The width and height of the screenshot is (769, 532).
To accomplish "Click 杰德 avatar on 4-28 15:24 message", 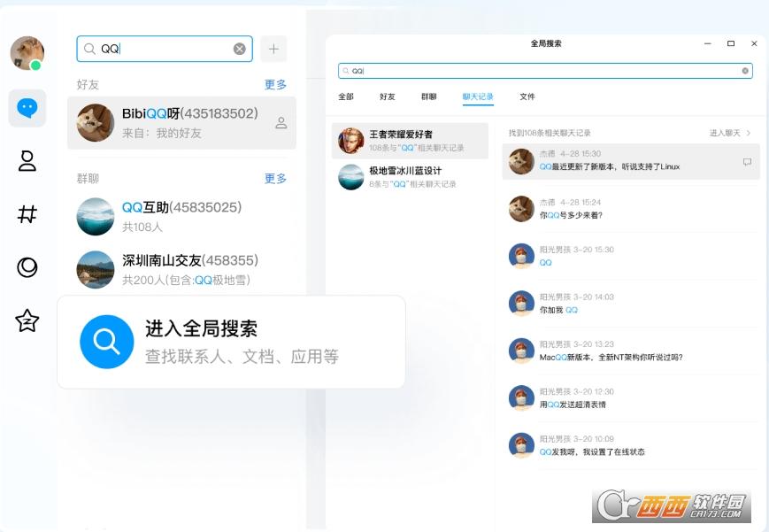I will pos(521,209).
